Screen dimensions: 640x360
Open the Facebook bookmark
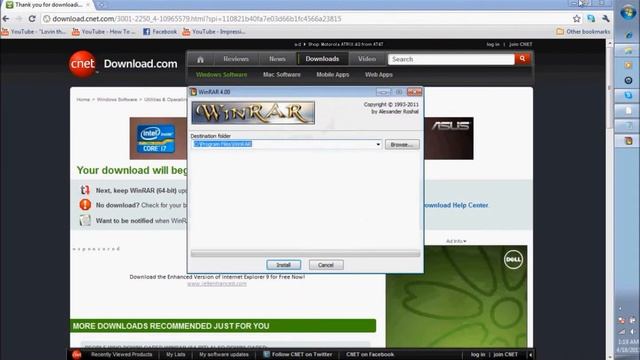pos(160,31)
